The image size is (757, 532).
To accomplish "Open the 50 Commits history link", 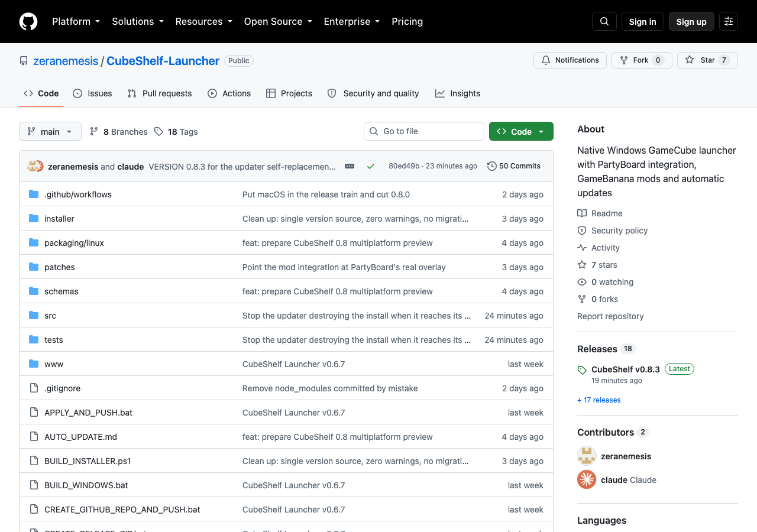I will [514, 166].
